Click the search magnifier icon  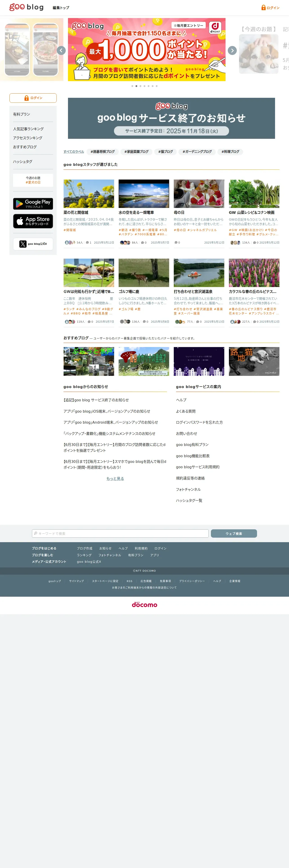coord(36,533)
